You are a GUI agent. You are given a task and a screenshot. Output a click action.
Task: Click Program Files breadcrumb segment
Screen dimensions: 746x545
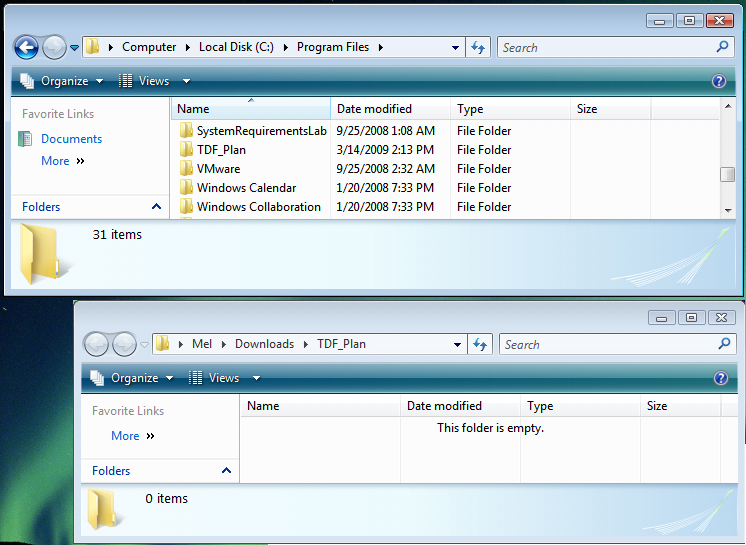[333, 47]
